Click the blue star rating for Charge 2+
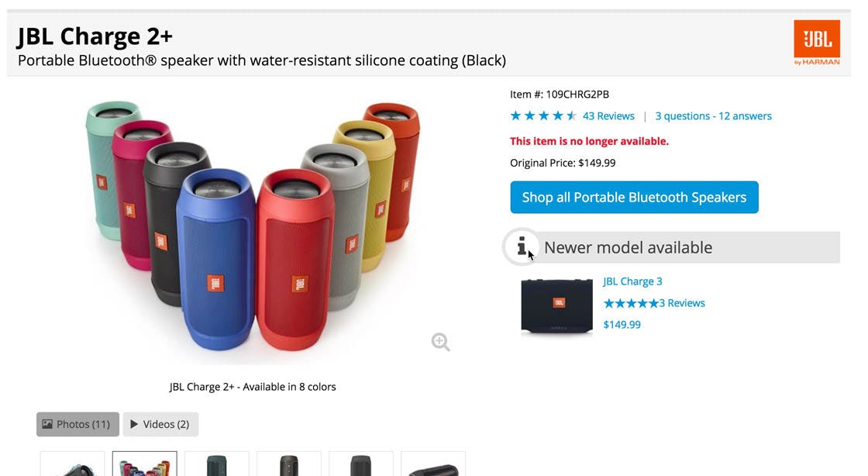Viewport: 868px width, 476px height. click(x=542, y=116)
